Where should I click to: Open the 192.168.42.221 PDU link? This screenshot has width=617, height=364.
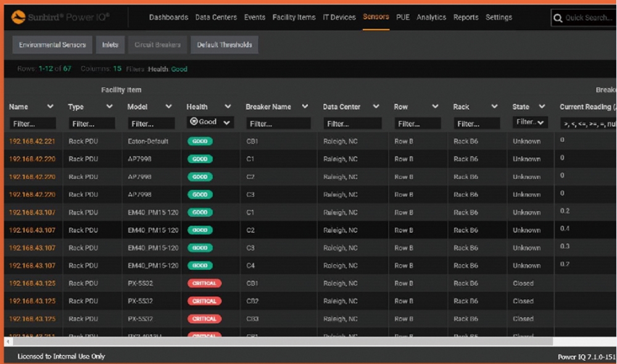[32, 141]
